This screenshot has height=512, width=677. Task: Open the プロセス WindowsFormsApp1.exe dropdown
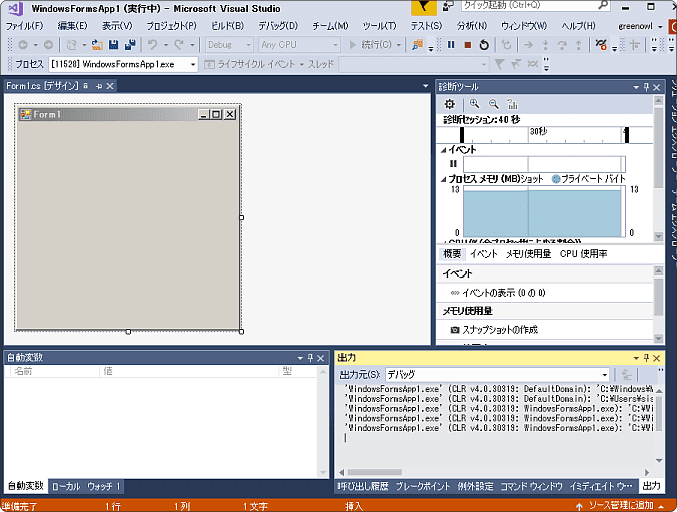[123, 64]
